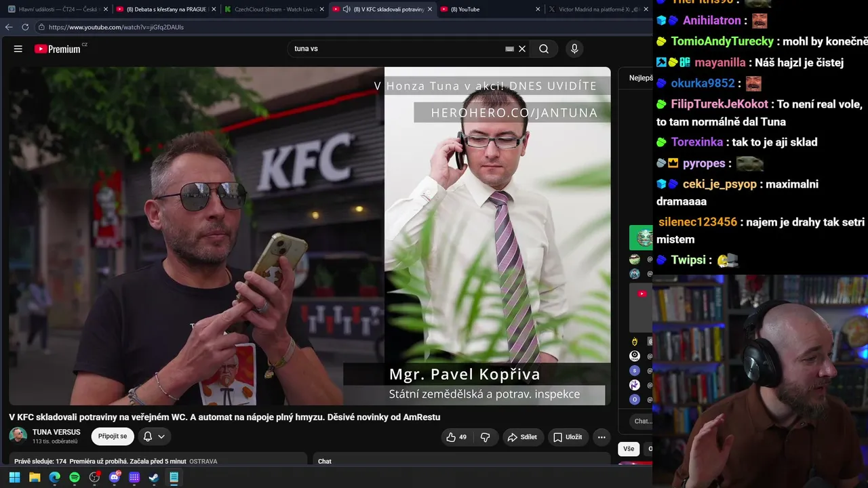Click username 'mayanilla' in stream chat

[x=720, y=62]
